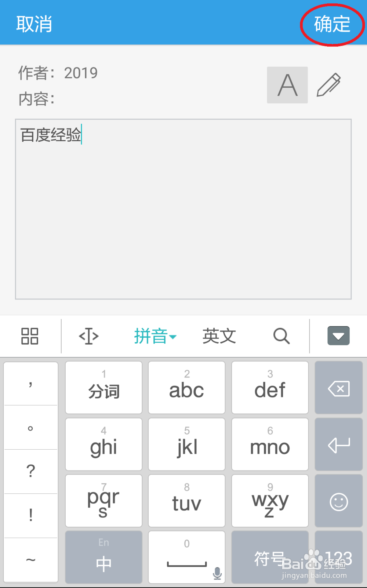This screenshot has height=588, width=367.
Task: Tap the 取消 cancel button
Action: tap(34, 24)
